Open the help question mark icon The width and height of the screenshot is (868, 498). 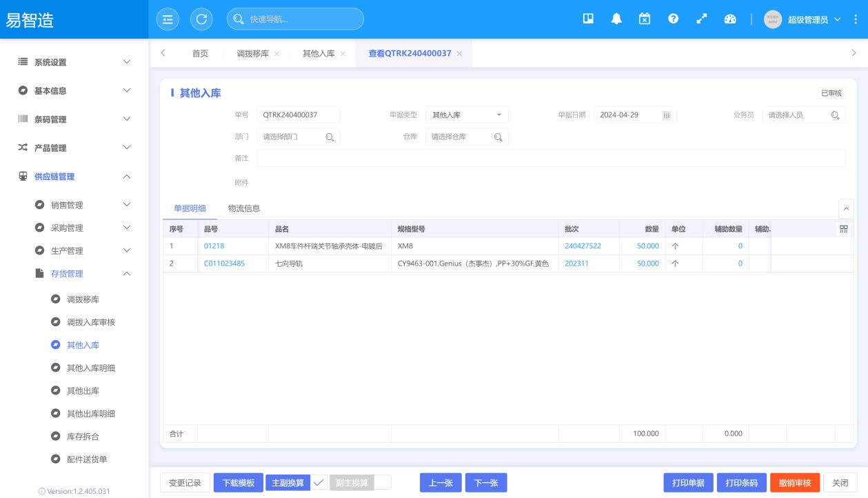click(673, 19)
